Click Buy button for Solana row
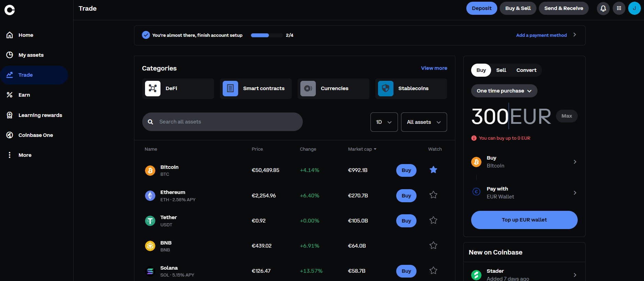Screen dimensions: 644x281 (406, 271)
